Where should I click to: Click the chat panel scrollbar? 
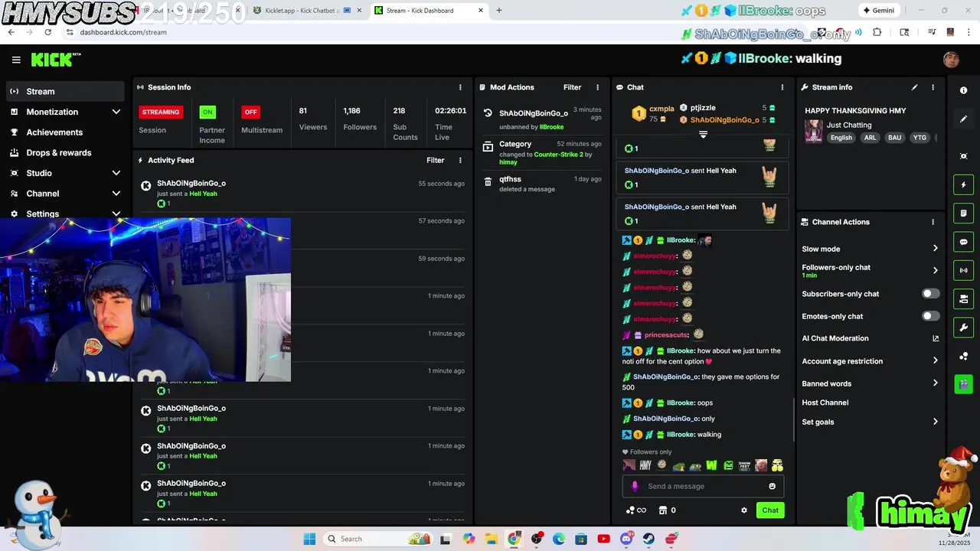point(793,419)
